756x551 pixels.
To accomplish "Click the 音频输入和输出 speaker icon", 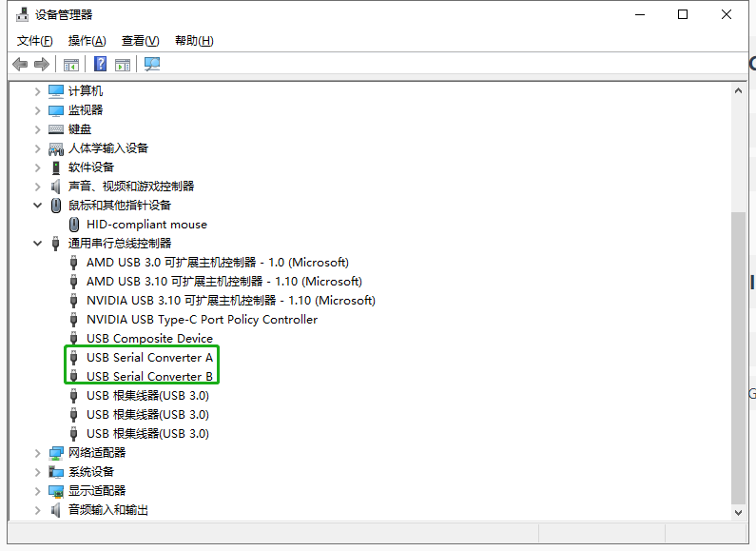I will point(56,510).
